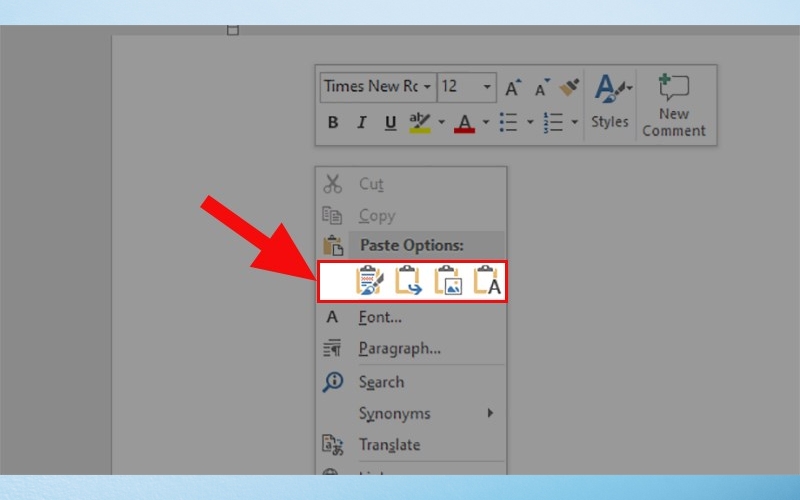The height and width of the screenshot is (500, 800).
Task: Expand the font size 12 dropdown arrow
Action: (x=486, y=87)
